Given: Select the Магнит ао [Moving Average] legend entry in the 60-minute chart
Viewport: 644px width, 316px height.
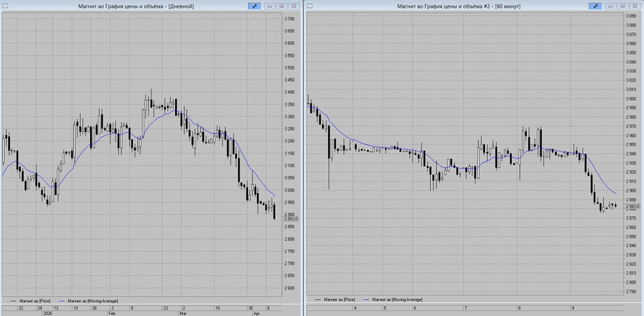Looking at the screenshot, I should (x=393, y=300).
